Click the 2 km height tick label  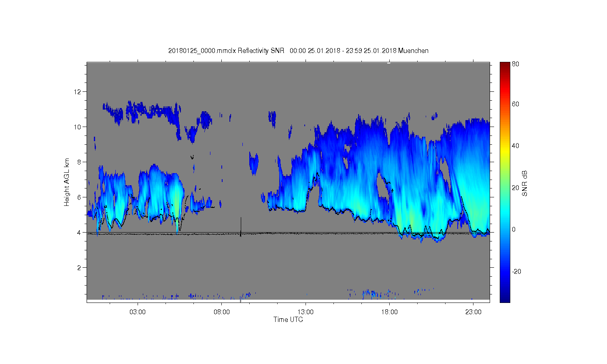tap(79, 268)
